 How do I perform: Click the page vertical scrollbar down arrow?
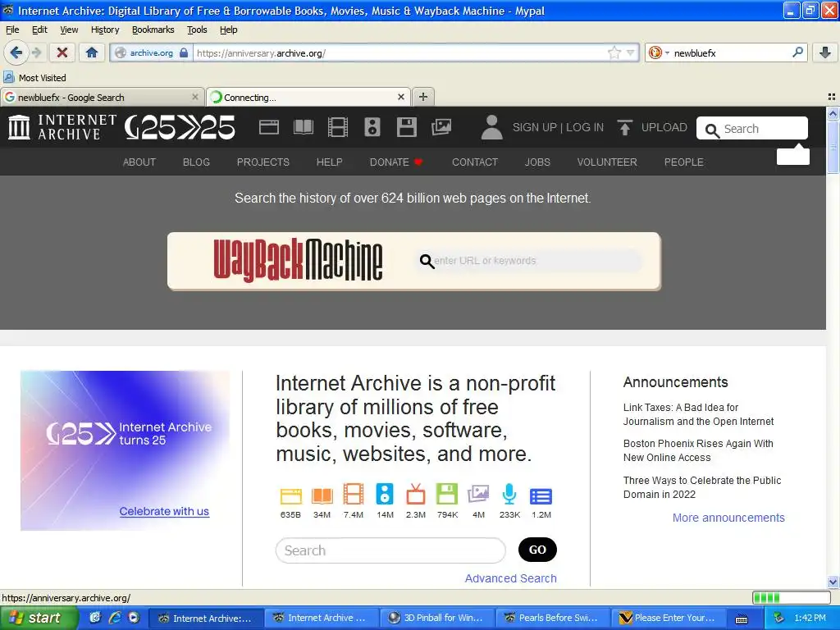pos(833,582)
